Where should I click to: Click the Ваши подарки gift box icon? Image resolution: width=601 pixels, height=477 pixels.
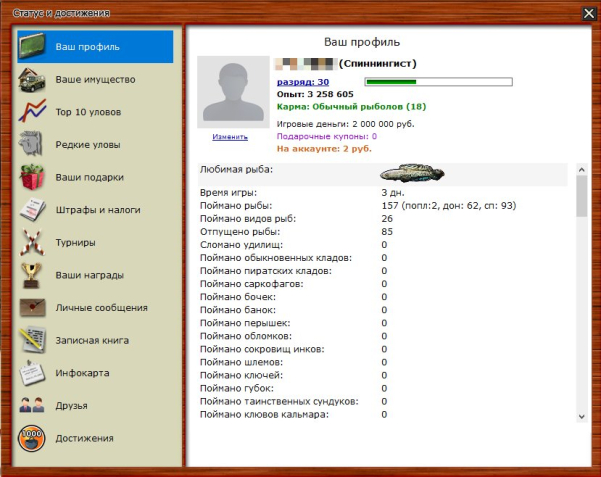click(34, 177)
